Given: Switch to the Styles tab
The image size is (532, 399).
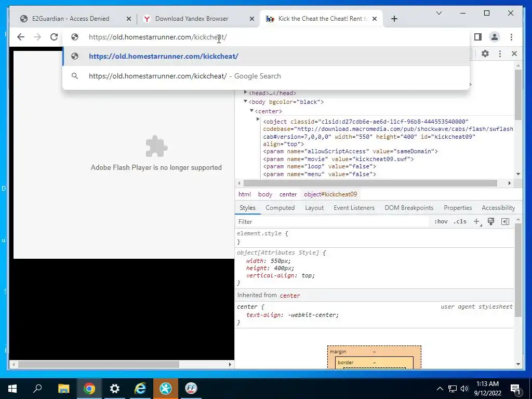Looking at the screenshot, I should 247,208.
